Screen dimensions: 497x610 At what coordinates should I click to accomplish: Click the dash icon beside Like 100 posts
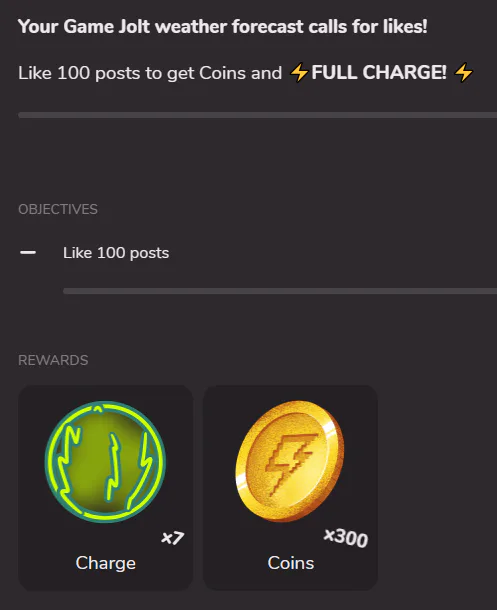point(28,253)
